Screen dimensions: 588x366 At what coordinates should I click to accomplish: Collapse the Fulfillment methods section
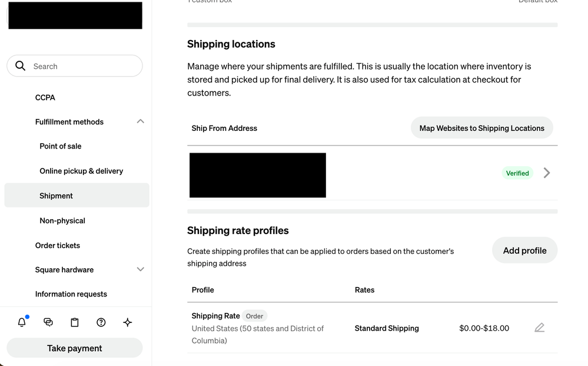coord(140,121)
